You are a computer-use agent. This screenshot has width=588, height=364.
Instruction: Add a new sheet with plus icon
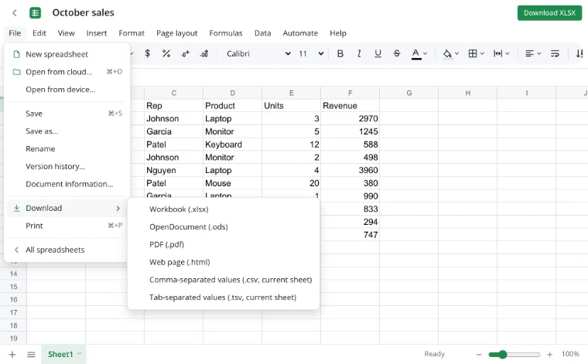pos(12,354)
